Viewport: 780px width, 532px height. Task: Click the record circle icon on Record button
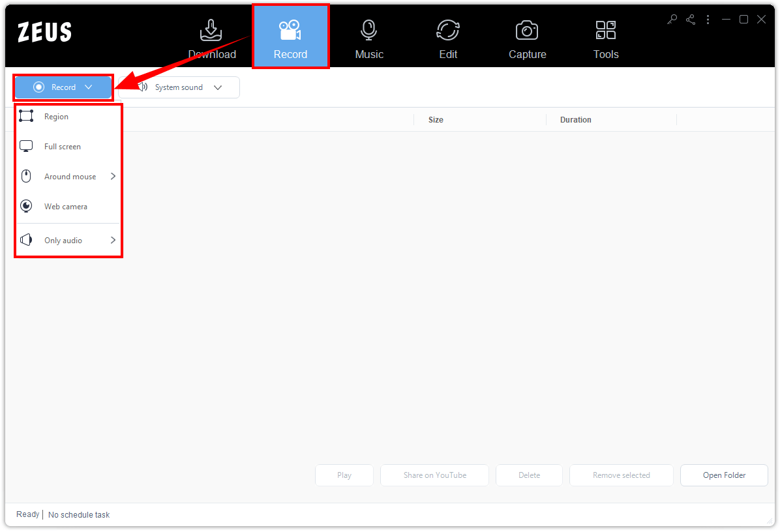coord(38,87)
